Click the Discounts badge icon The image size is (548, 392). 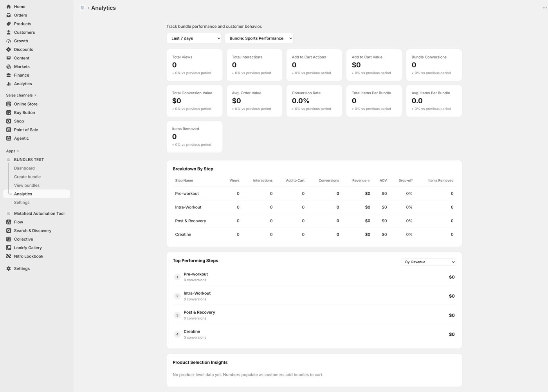pyautogui.click(x=9, y=50)
